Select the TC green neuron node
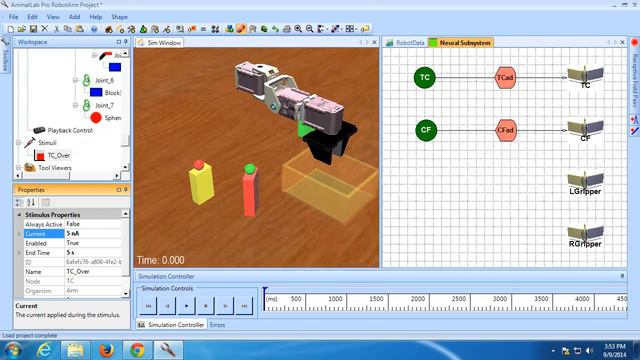Image resolution: width=640 pixels, height=360 pixels. click(425, 78)
